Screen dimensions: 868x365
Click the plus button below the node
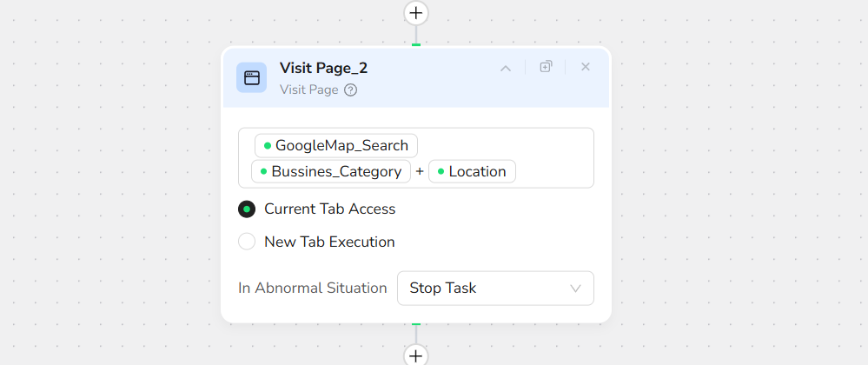point(416,355)
